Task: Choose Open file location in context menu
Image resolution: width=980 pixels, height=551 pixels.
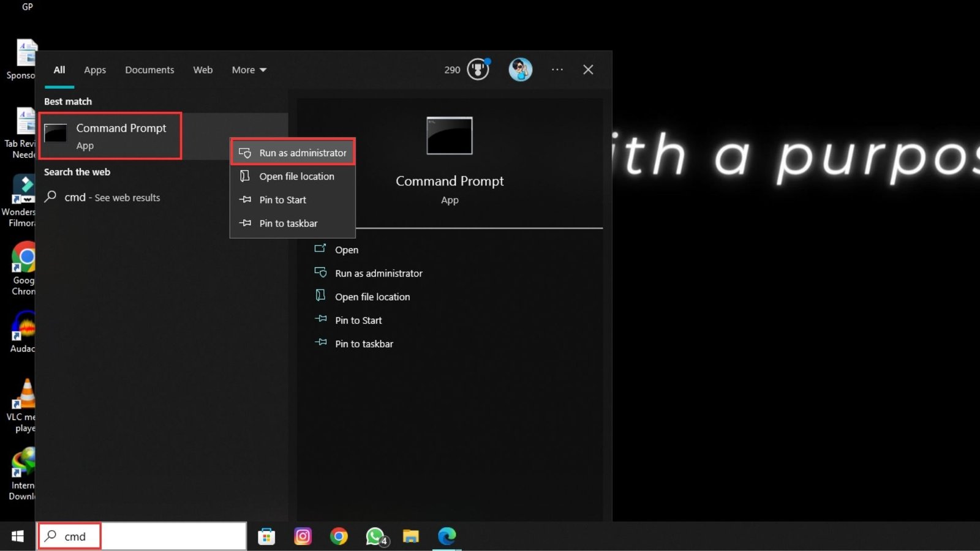Action: click(293, 176)
